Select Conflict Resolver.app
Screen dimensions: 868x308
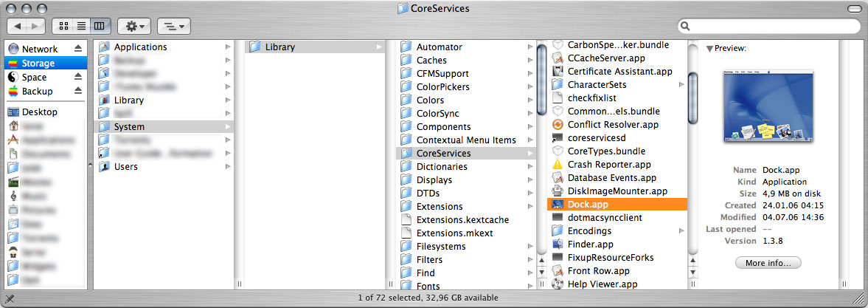[x=617, y=125]
